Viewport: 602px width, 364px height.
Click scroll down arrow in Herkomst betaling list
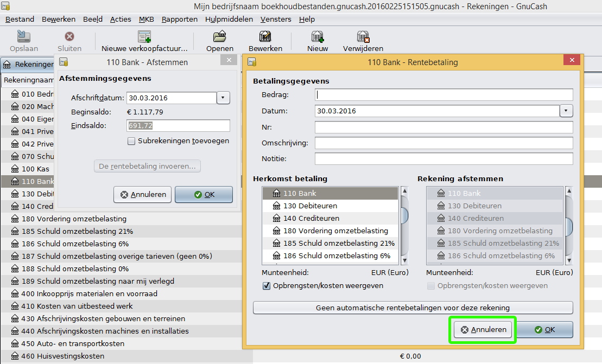coord(404,261)
